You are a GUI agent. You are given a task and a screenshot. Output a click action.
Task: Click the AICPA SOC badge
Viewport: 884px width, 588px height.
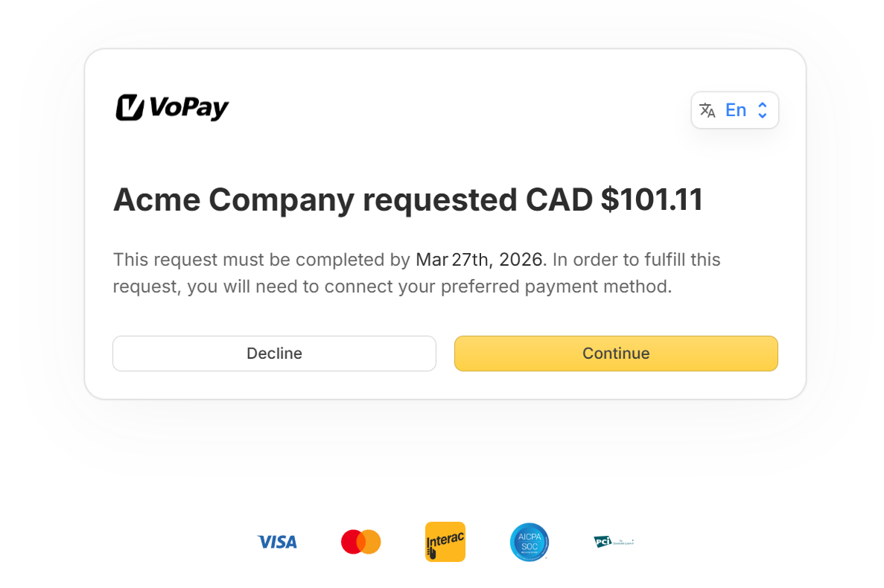tap(530, 542)
